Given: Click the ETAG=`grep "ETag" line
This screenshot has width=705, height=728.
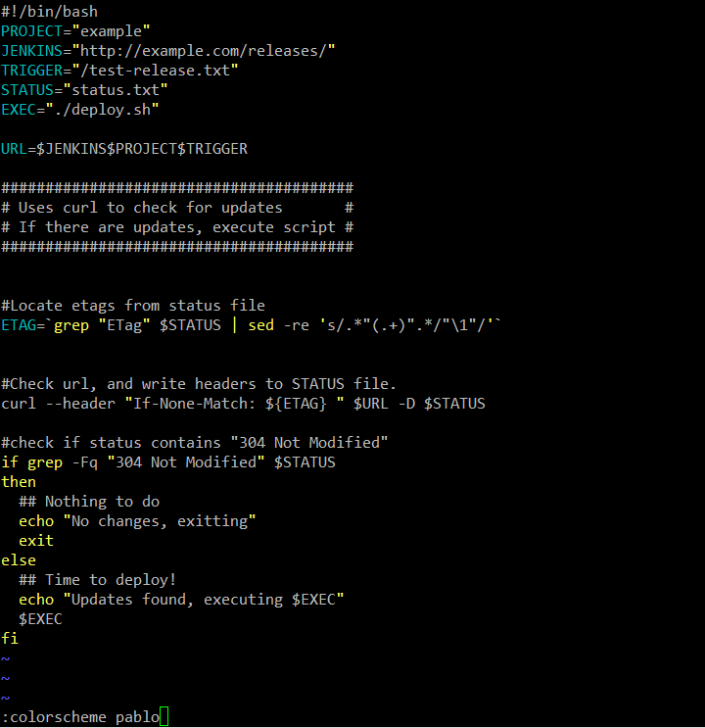Looking at the screenshot, I should (x=251, y=325).
